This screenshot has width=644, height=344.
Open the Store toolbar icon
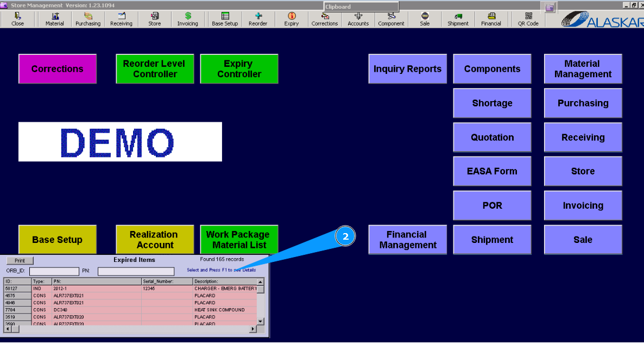coord(154,20)
